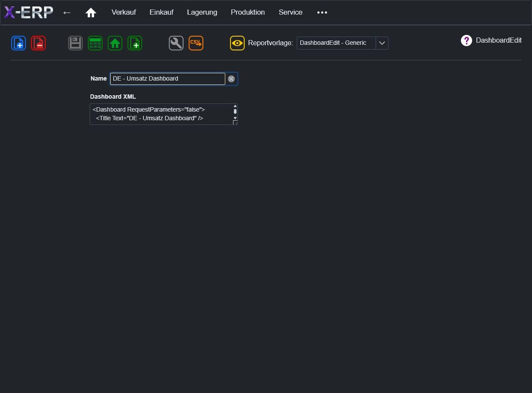Image resolution: width=532 pixels, height=393 pixels.
Task: Open settings with the wrench icon
Action: point(176,43)
